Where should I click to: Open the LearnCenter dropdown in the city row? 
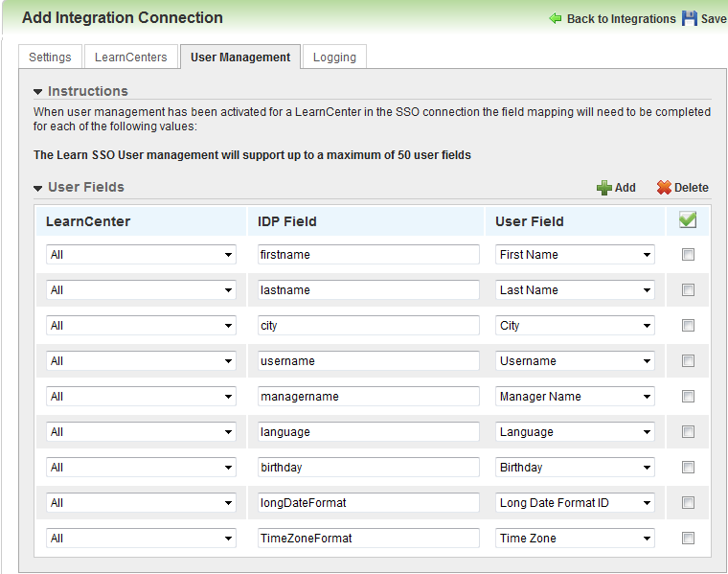(x=141, y=326)
